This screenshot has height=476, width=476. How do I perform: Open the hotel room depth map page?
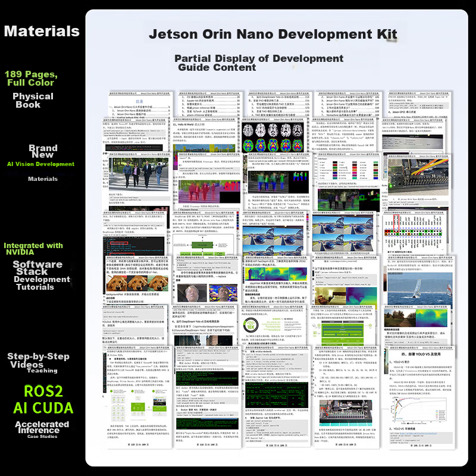coord(346,280)
